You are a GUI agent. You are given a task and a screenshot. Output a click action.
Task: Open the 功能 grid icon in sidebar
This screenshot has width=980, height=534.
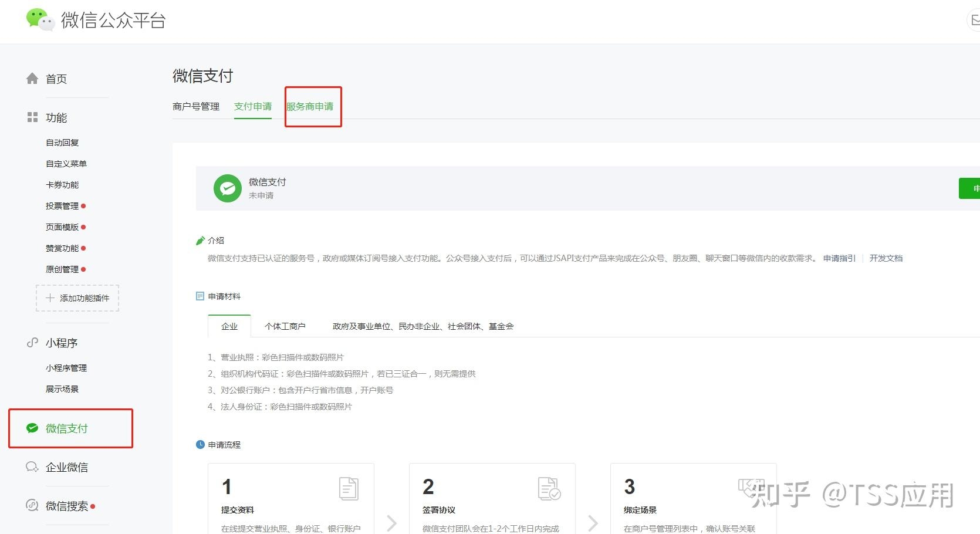coord(32,117)
